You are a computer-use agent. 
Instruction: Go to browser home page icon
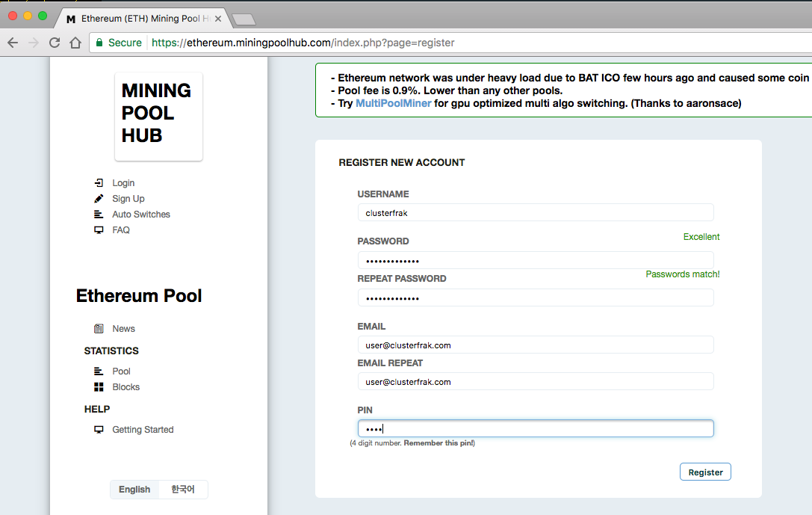tap(75, 43)
